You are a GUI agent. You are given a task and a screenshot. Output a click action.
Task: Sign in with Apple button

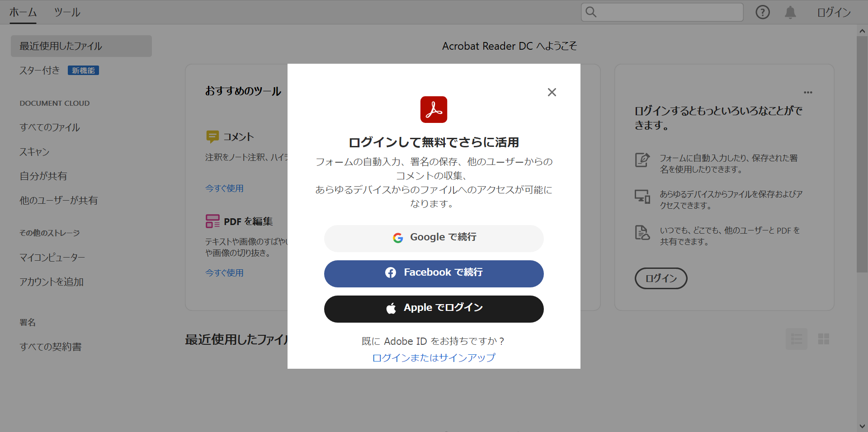coord(434,309)
